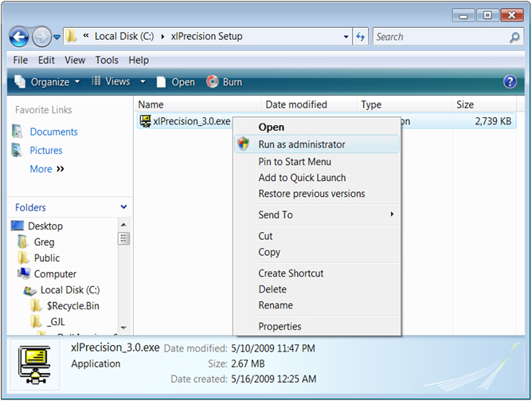Click the Refresh button beside address bar
532x401 pixels.
click(x=360, y=37)
